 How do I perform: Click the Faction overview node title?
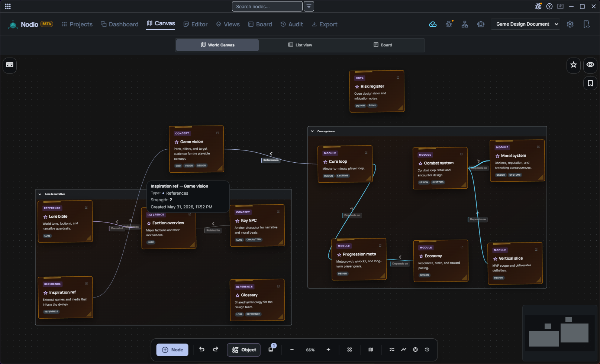click(x=168, y=223)
